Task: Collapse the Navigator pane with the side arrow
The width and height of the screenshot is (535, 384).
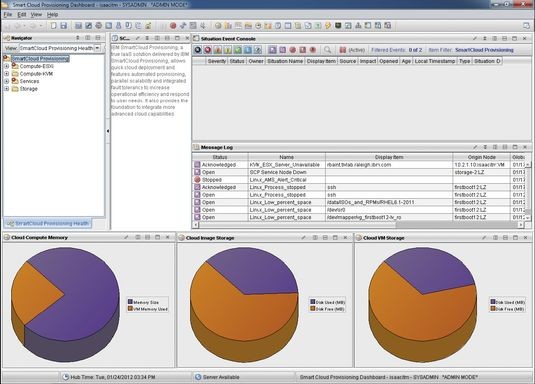Action: coord(108,131)
